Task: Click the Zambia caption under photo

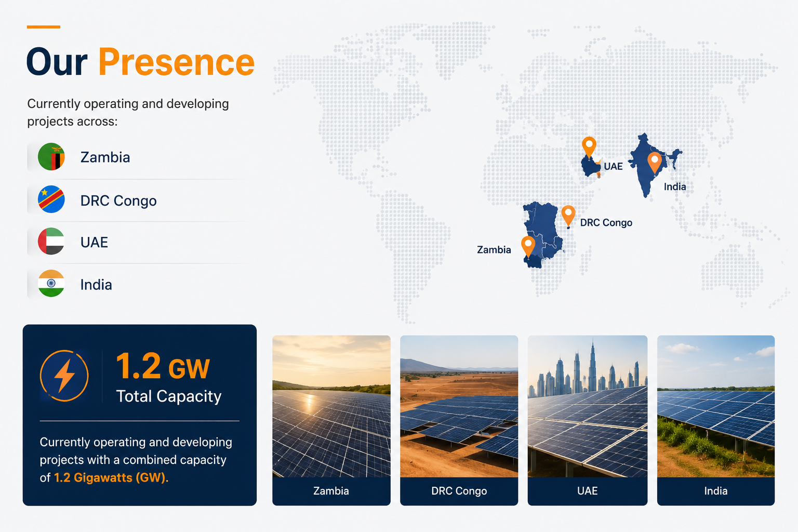Action: 331,491
